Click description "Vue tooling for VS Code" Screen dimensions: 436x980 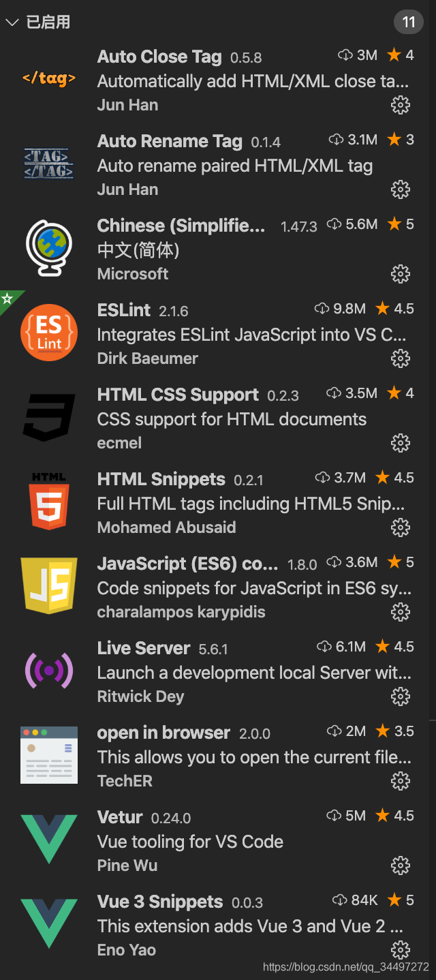tap(190, 842)
